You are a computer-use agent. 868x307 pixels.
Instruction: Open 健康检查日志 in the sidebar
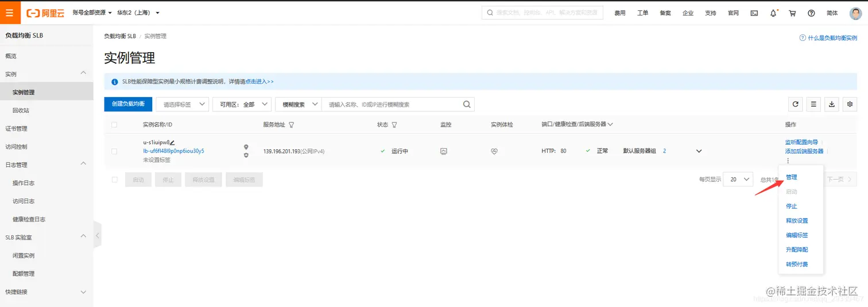[29, 219]
